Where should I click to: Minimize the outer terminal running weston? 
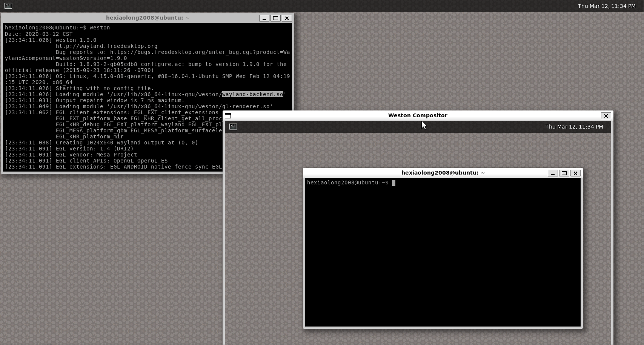[264, 18]
